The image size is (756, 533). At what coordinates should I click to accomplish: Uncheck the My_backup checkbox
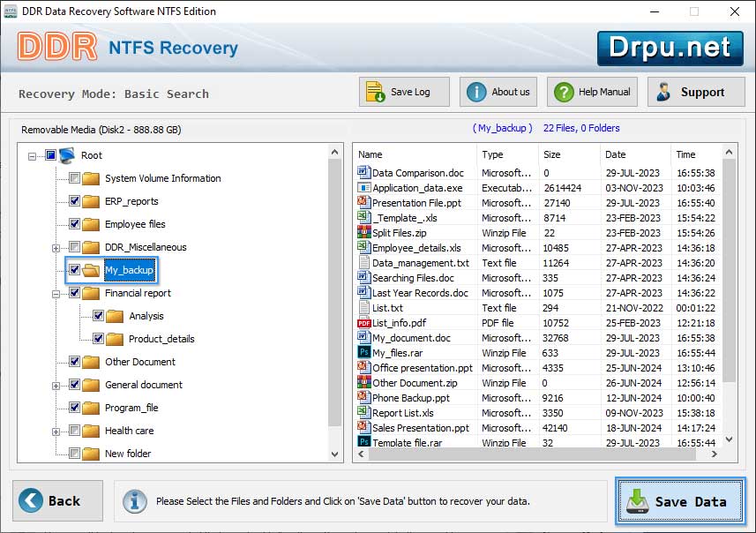(x=74, y=270)
